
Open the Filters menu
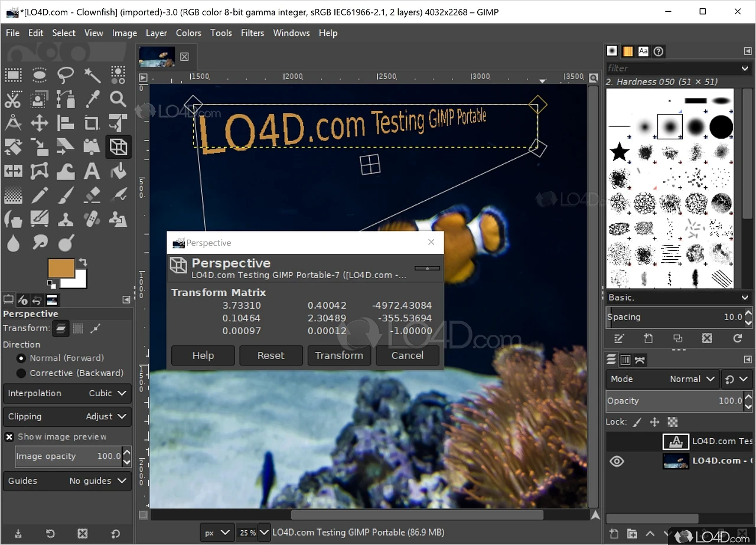pyautogui.click(x=252, y=33)
